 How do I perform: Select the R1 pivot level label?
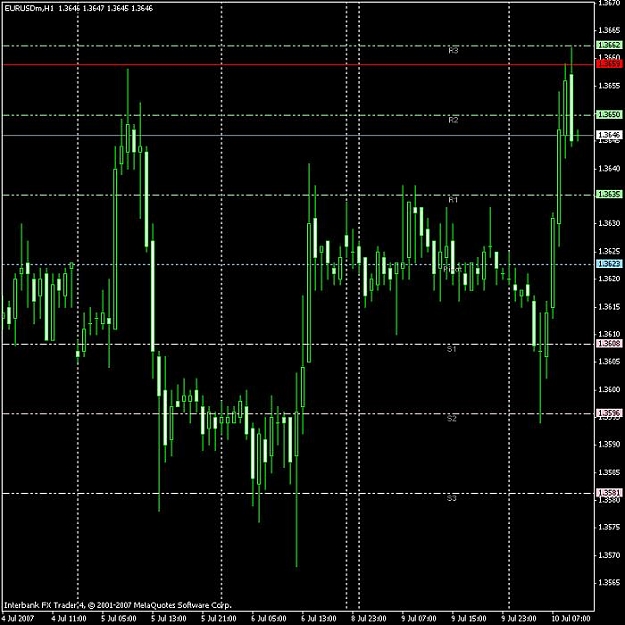click(x=453, y=200)
